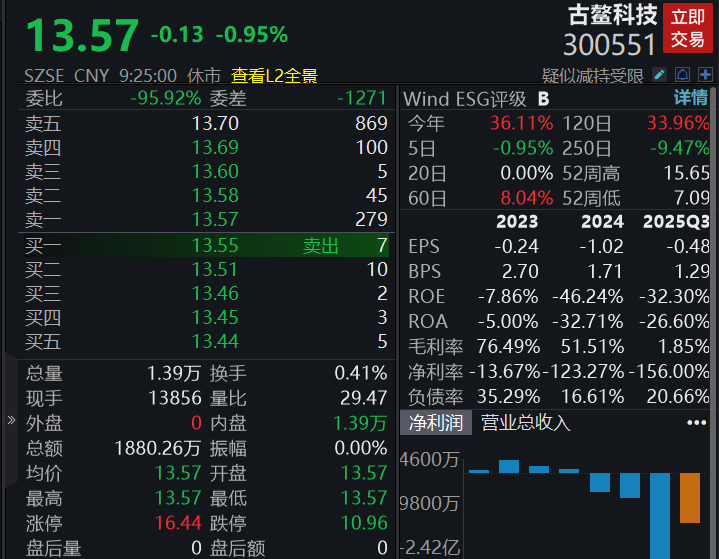The width and height of the screenshot is (719, 559).
Task: Select the 买一 price 13.55
Action: point(215,245)
